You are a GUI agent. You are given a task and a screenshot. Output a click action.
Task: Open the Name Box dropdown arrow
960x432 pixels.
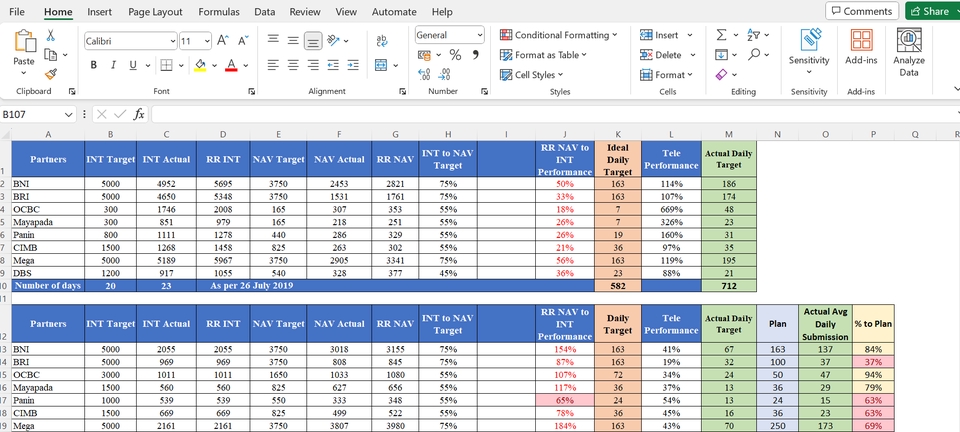coord(68,114)
